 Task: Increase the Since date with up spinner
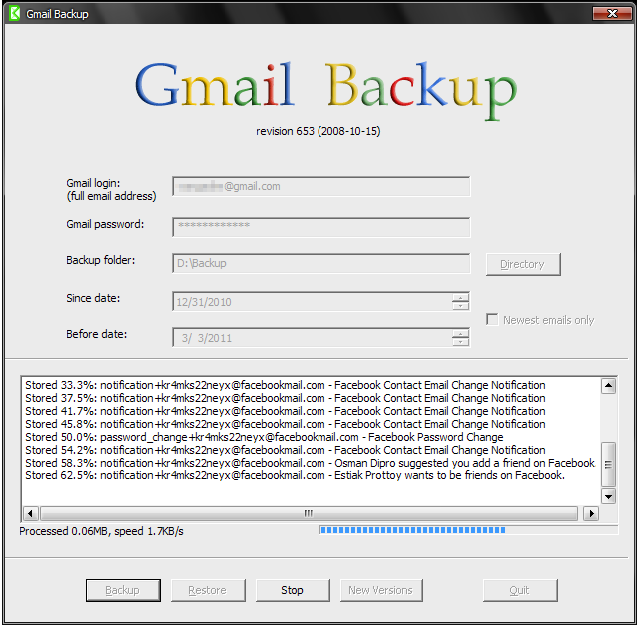[460, 298]
